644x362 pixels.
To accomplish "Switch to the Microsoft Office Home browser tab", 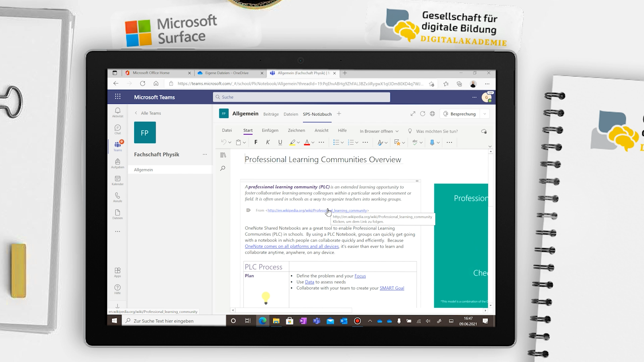I will (158, 73).
